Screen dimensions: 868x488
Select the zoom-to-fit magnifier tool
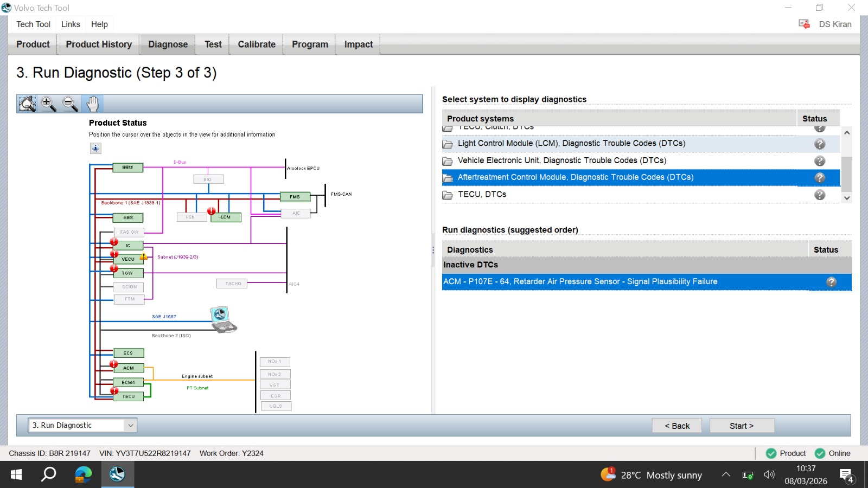[27, 104]
